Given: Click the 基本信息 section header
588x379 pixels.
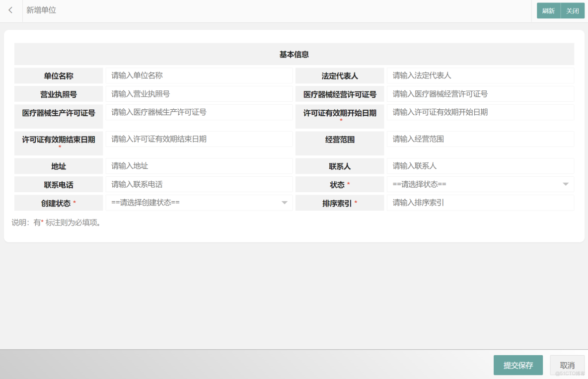Looking at the screenshot, I should point(294,54).
